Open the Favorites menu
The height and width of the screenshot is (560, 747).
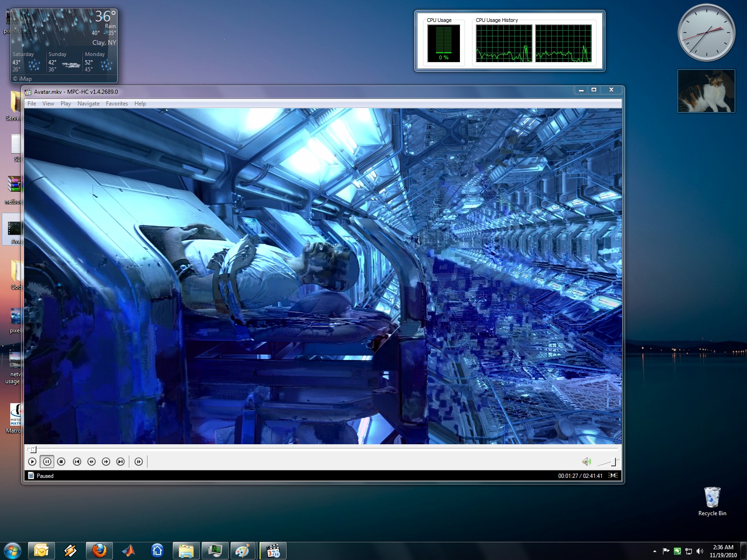coord(117,104)
